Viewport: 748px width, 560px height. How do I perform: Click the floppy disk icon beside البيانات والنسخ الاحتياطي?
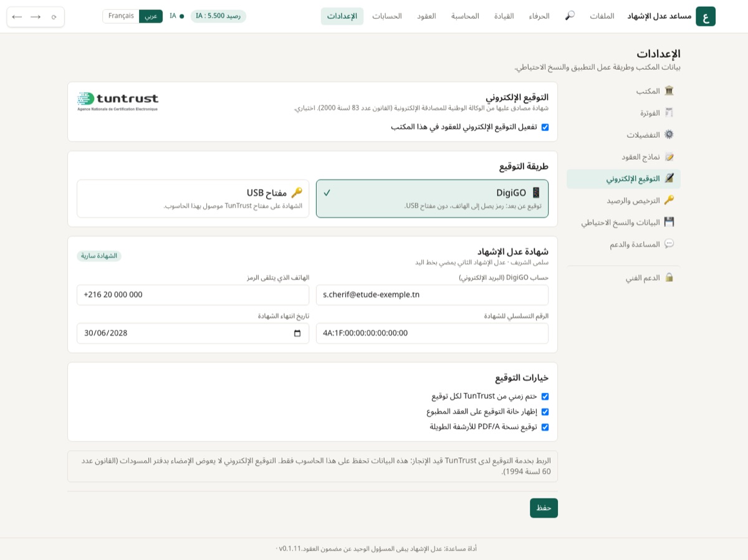669,222
